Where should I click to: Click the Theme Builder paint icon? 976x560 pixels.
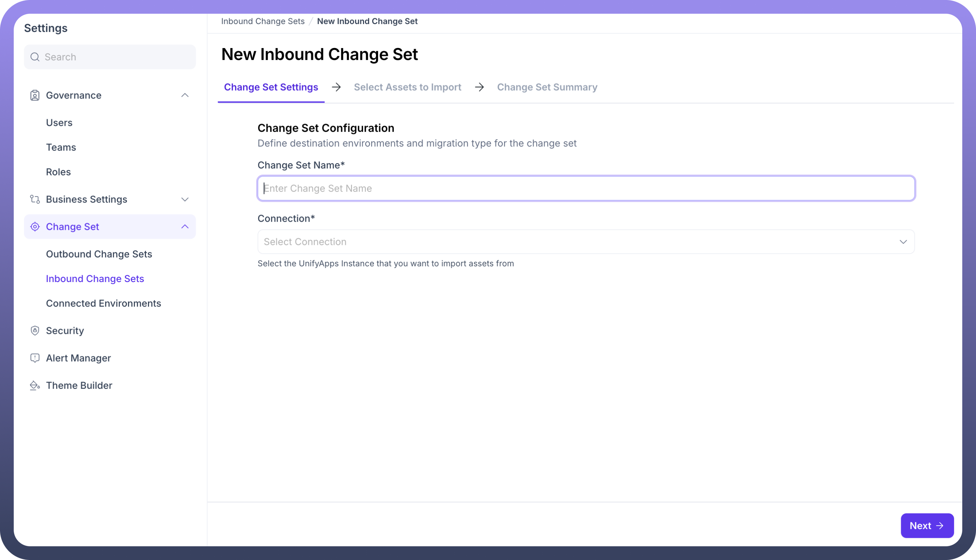(x=35, y=385)
